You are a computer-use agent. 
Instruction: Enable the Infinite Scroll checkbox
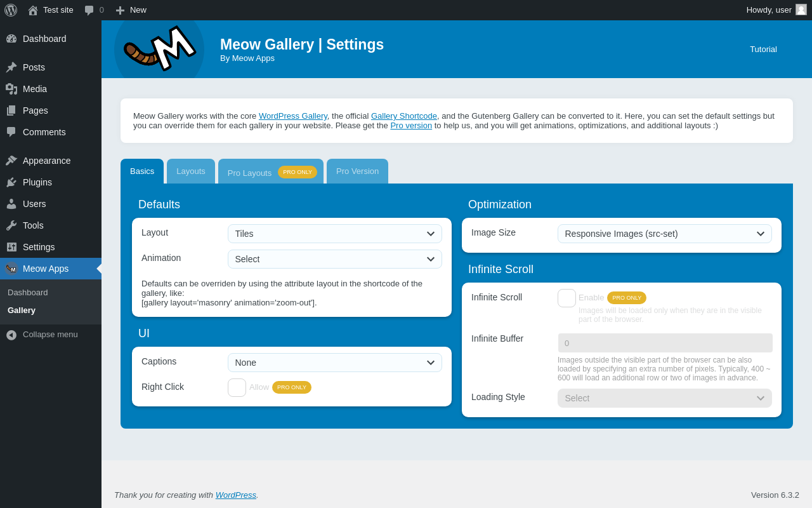[x=566, y=298]
